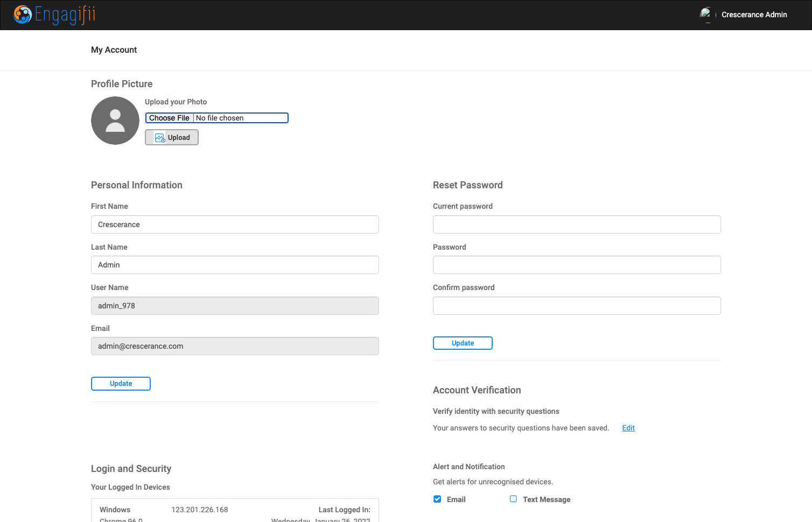Open the Engagifii logo home link

(x=54, y=15)
